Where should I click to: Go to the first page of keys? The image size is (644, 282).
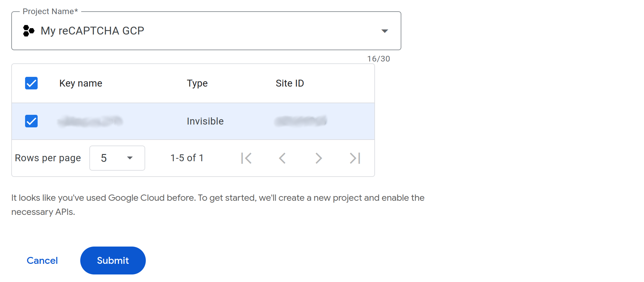(x=246, y=158)
